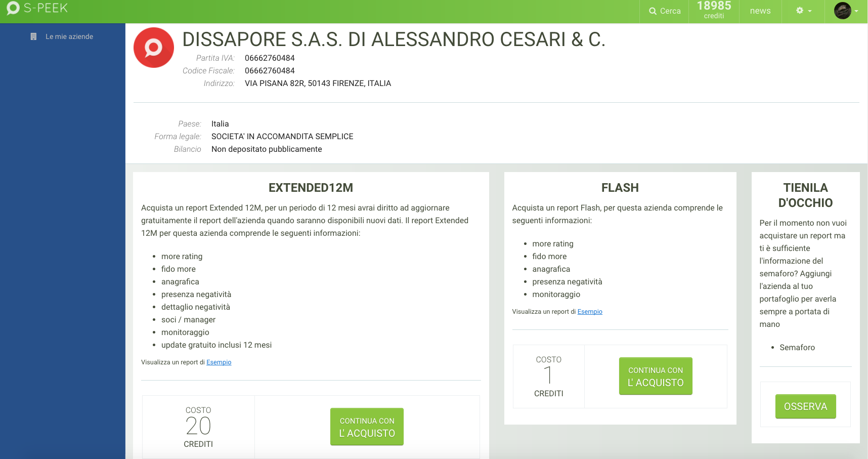Click the 18985 crediti counter
This screenshot has height=459, width=868.
pyautogui.click(x=714, y=10)
